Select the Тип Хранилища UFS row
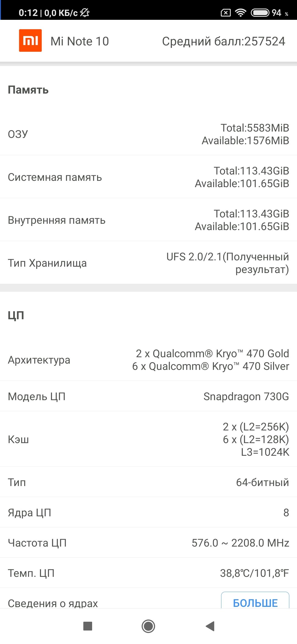The width and height of the screenshot is (297, 644). [148, 263]
